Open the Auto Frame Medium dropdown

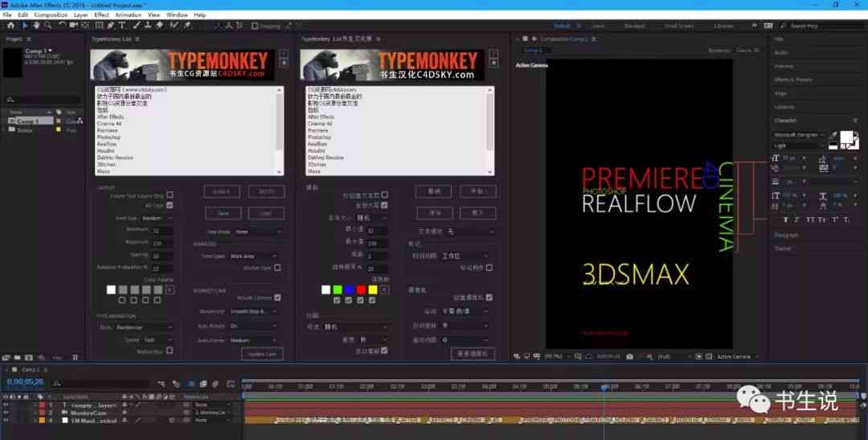[x=254, y=340]
